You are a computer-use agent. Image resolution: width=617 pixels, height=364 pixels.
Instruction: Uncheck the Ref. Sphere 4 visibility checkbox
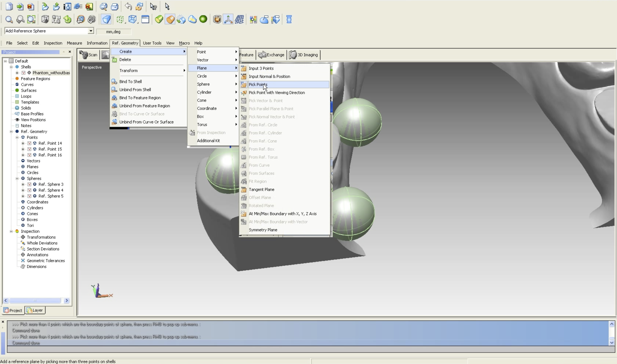tap(30, 190)
